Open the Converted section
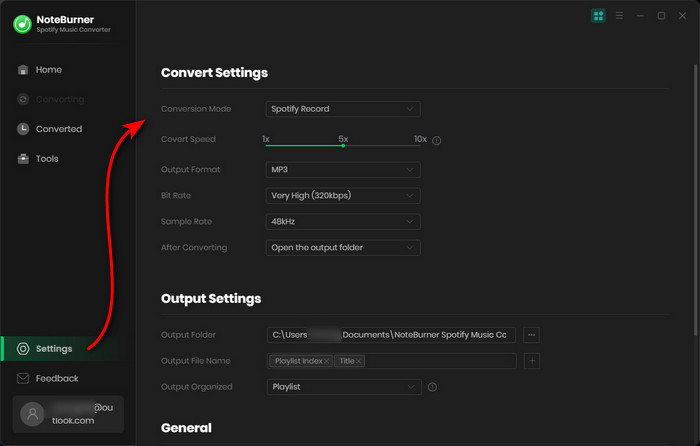Screen dimensions: 700x446 [x=58, y=129]
